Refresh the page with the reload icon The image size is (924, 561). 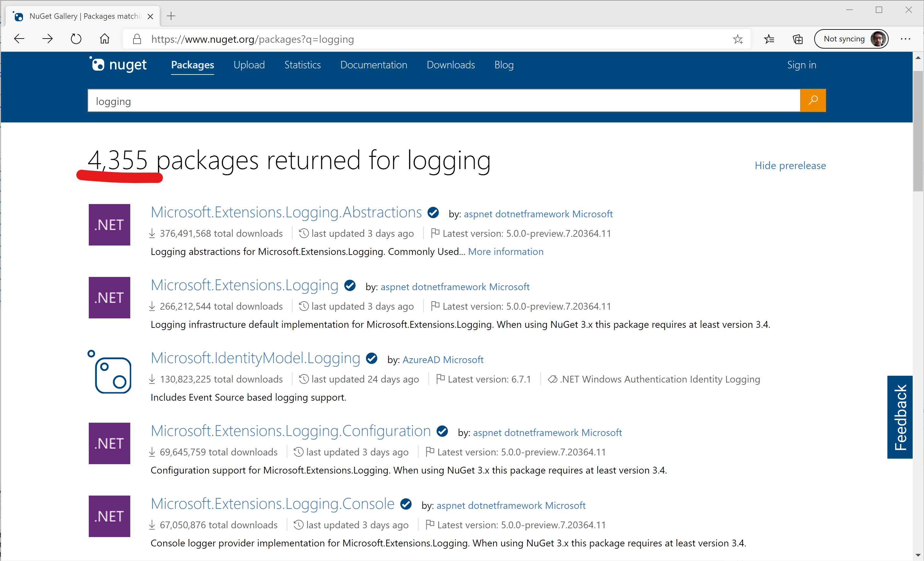pos(76,39)
